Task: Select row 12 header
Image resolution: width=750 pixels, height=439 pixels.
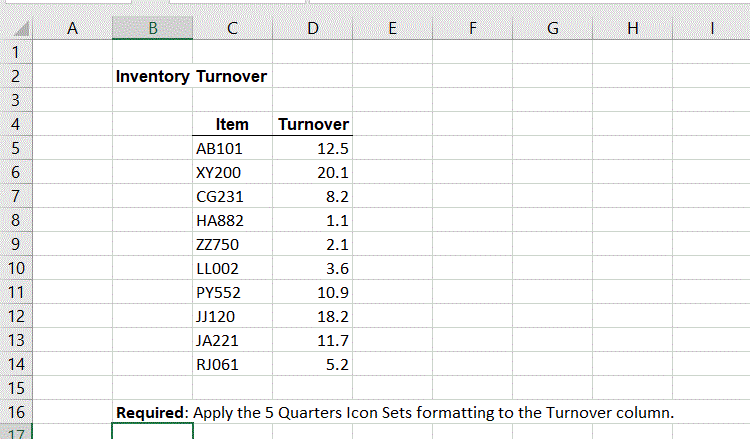Action: [x=16, y=316]
